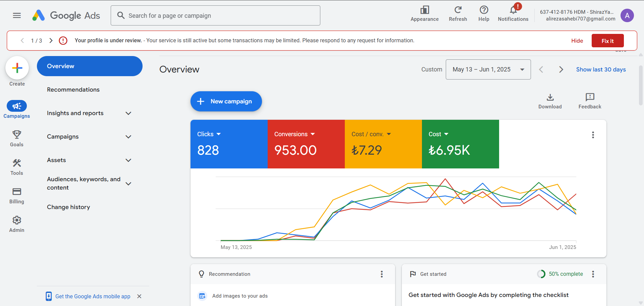Click the 'Jun 1, 2025' axis label
The width and height of the screenshot is (644, 306).
pyautogui.click(x=562, y=247)
